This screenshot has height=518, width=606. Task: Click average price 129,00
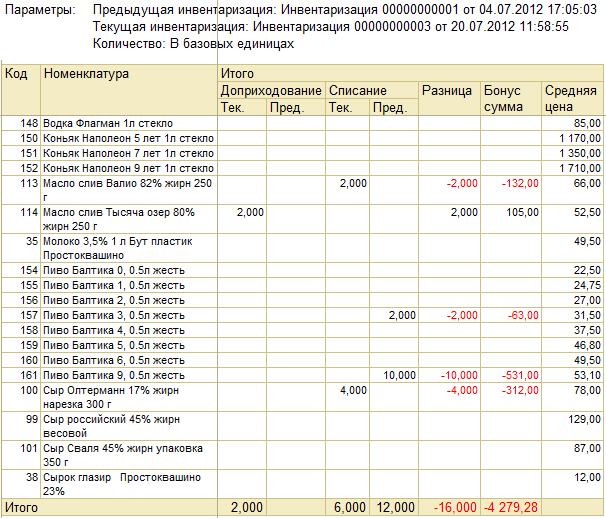point(585,419)
